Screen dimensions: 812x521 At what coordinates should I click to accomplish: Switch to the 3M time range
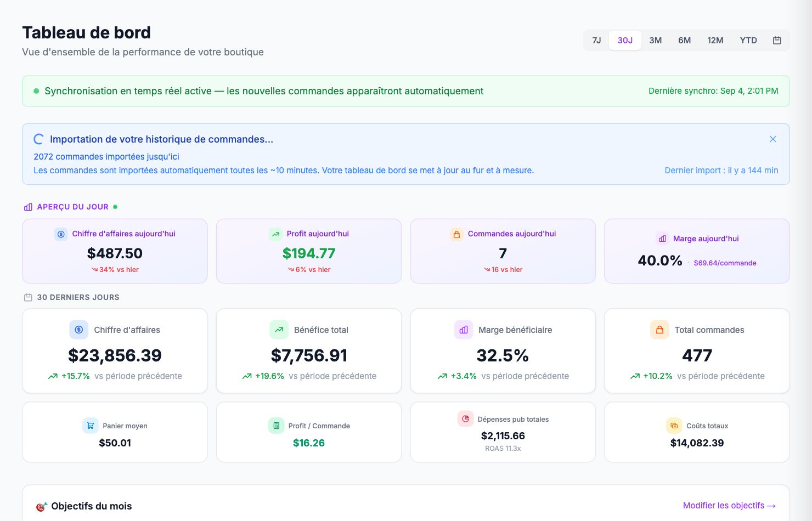click(656, 40)
